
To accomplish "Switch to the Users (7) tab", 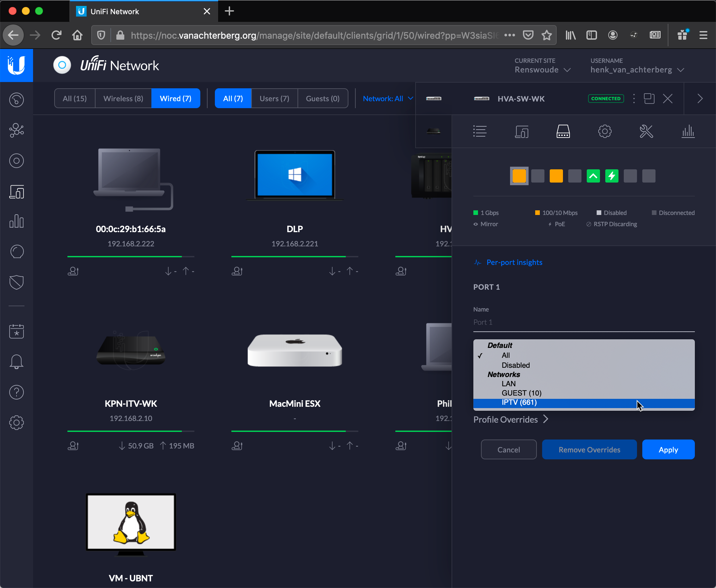I will point(274,98).
